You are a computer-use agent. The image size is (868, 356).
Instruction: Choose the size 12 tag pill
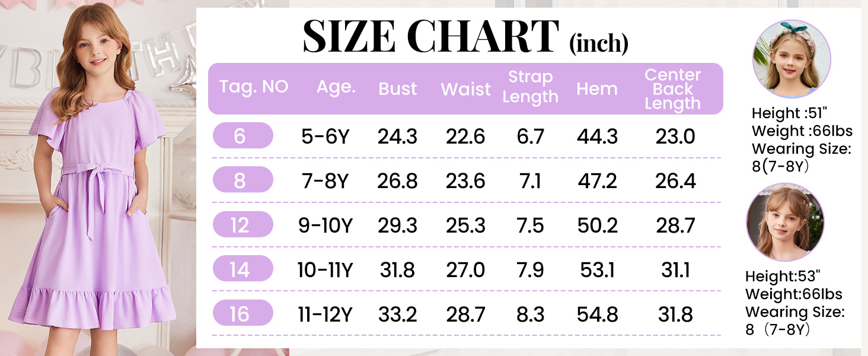[240, 225]
